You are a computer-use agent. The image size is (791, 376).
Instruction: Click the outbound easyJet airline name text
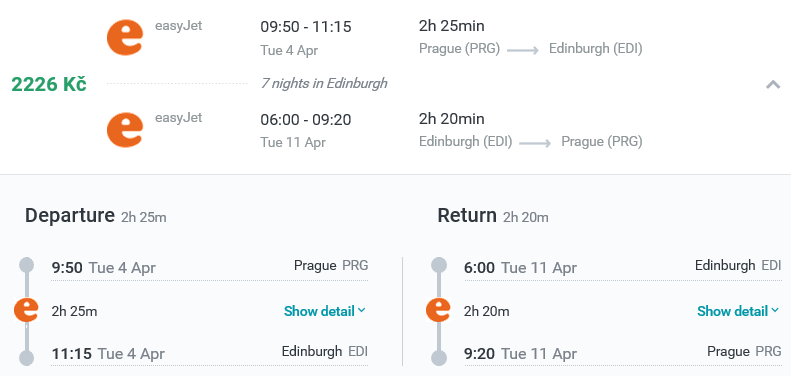point(179,26)
